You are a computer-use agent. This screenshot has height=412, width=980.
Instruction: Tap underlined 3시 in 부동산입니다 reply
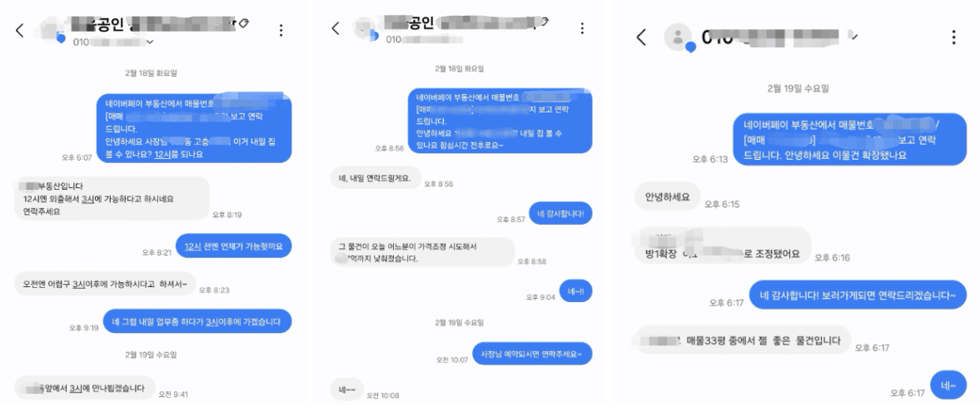point(87,199)
